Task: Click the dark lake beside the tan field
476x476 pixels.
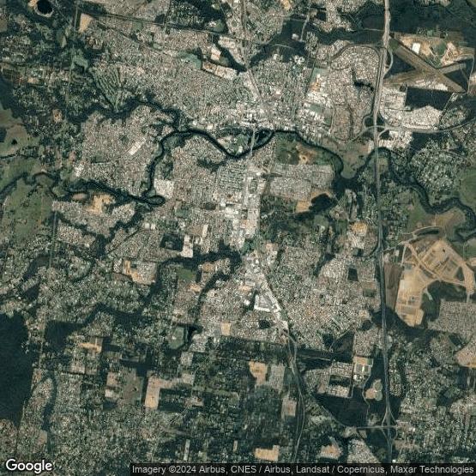Action: click(321, 202)
